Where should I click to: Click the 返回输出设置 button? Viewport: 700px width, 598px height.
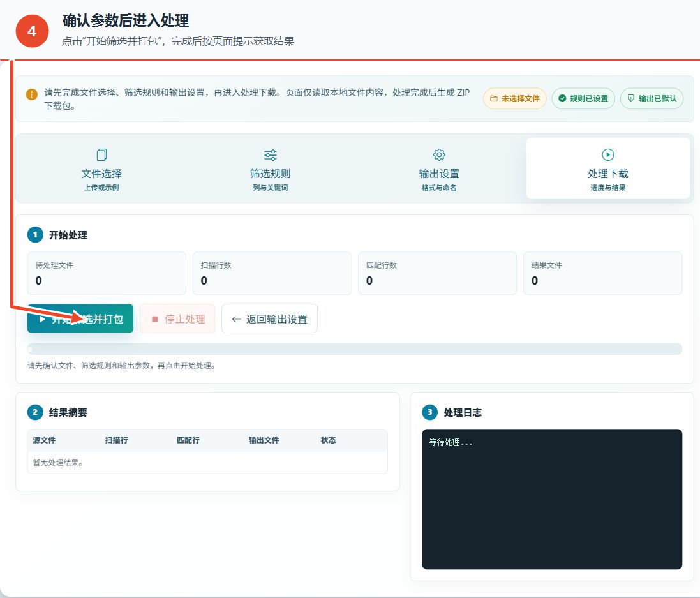tap(269, 318)
